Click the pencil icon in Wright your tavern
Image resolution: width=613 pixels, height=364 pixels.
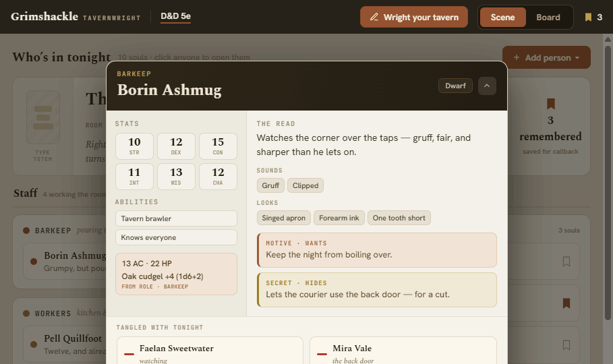(374, 17)
